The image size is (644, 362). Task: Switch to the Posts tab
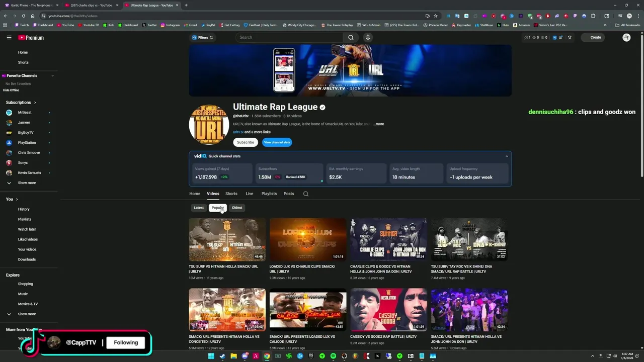[289, 194]
